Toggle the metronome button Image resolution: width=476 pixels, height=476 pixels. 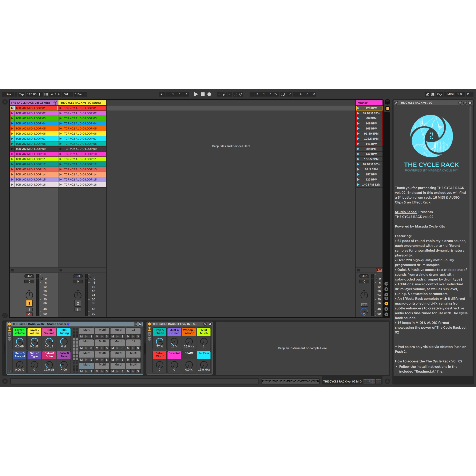pyautogui.click(x=66, y=94)
